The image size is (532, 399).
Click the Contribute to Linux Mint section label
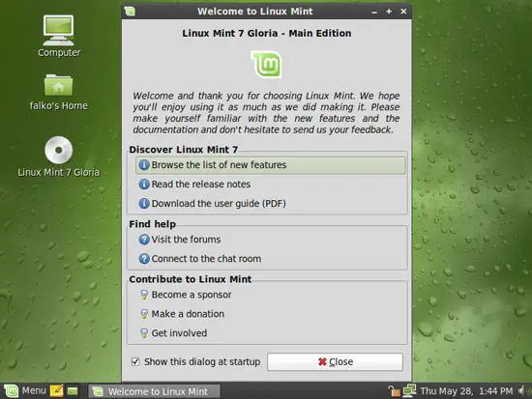tap(191, 279)
